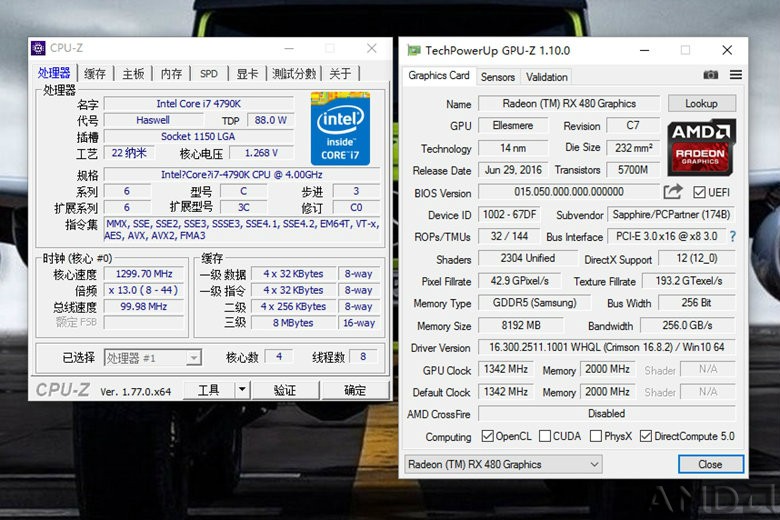Image resolution: width=780 pixels, height=520 pixels.
Task: Switch to the 处理器 tab
Action: click(x=54, y=73)
